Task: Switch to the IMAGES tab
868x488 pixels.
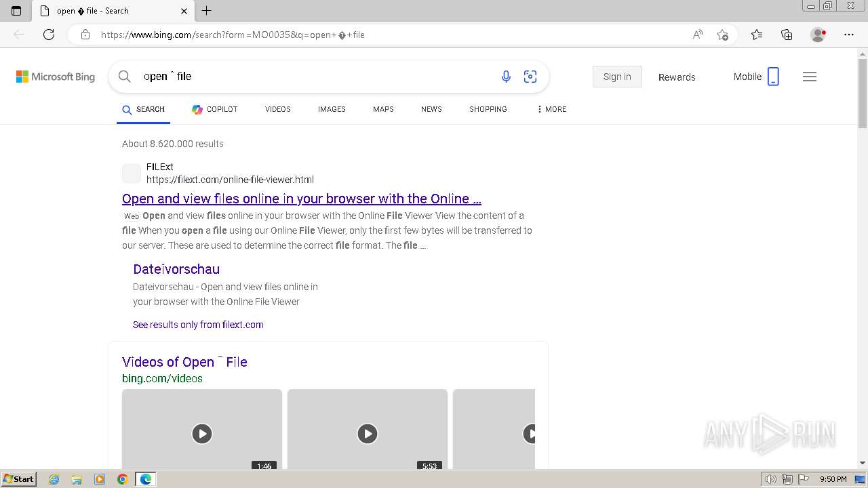Action: (x=332, y=109)
